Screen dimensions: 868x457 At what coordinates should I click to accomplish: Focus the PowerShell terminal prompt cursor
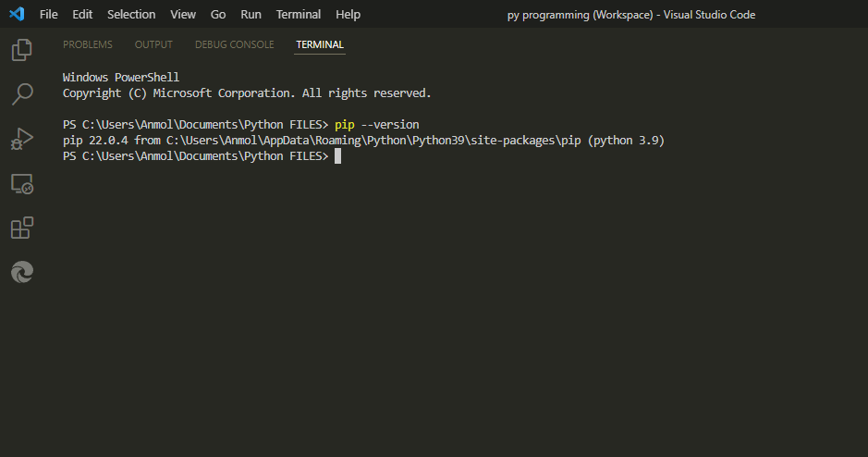tap(338, 156)
